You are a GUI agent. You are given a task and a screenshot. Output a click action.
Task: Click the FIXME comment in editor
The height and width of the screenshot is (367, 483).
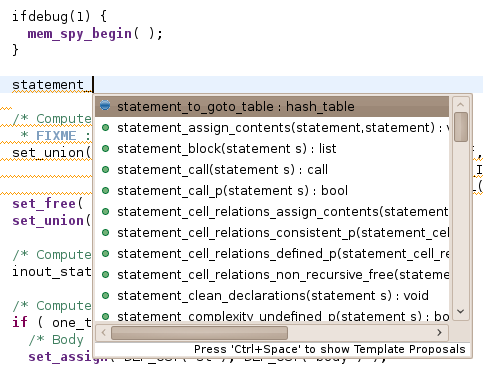55,136
